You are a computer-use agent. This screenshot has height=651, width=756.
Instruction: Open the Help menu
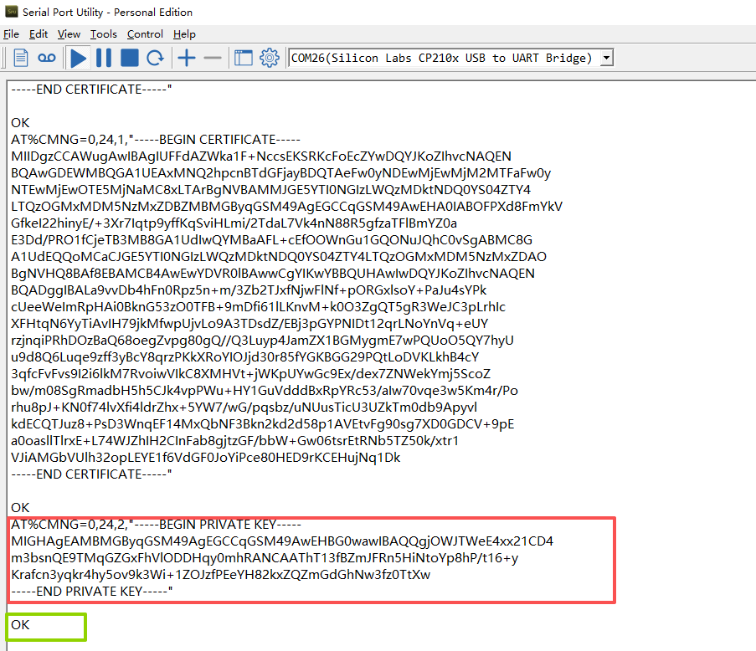[x=184, y=34]
